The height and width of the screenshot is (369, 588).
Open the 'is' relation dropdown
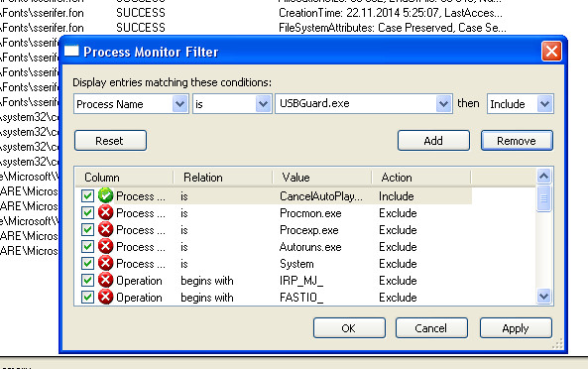(x=263, y=104)
